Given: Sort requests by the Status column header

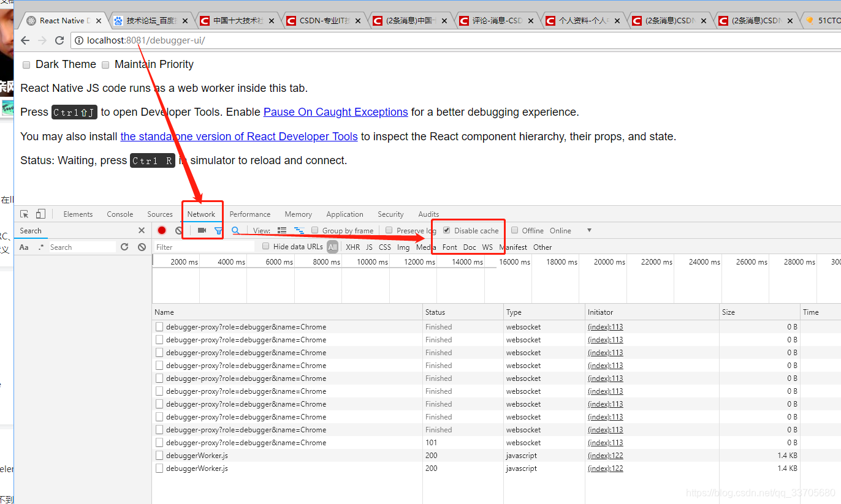Looking at the screenshot, I should (x=463, y=312).
